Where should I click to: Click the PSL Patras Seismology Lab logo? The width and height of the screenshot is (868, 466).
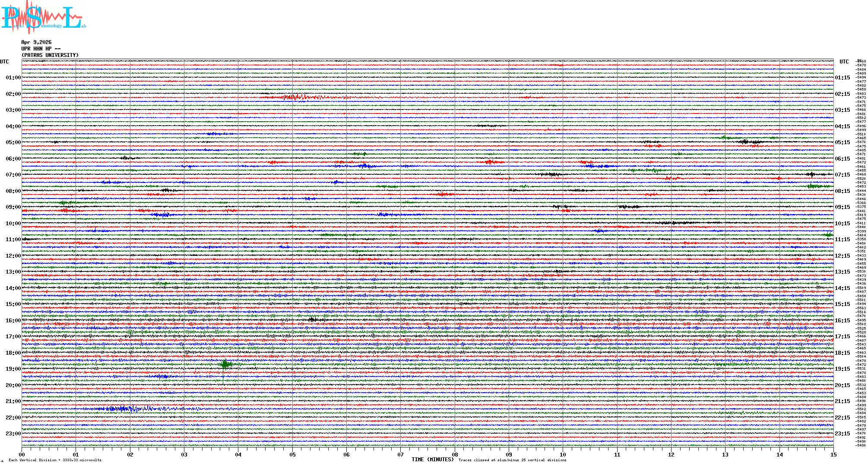click(42, 17)
